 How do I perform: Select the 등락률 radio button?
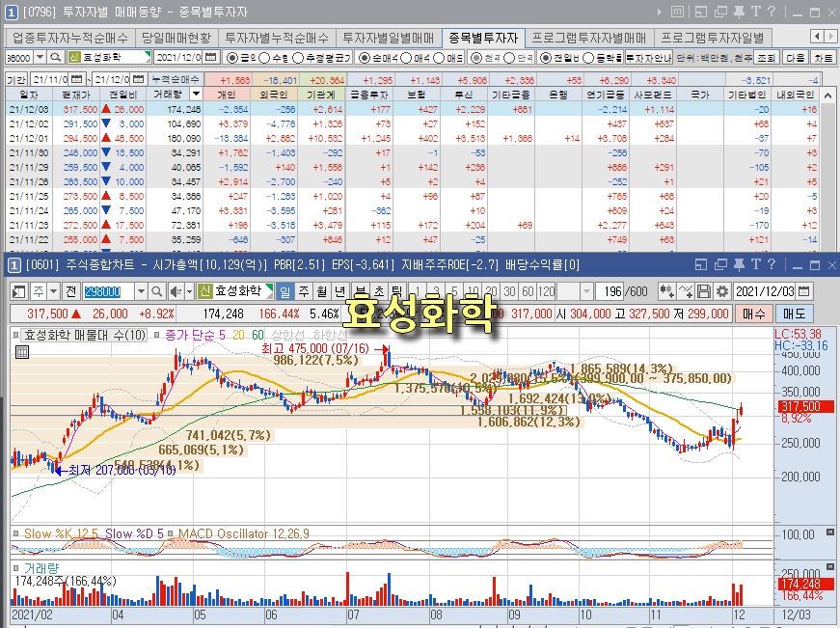click(x=587, y=57)
